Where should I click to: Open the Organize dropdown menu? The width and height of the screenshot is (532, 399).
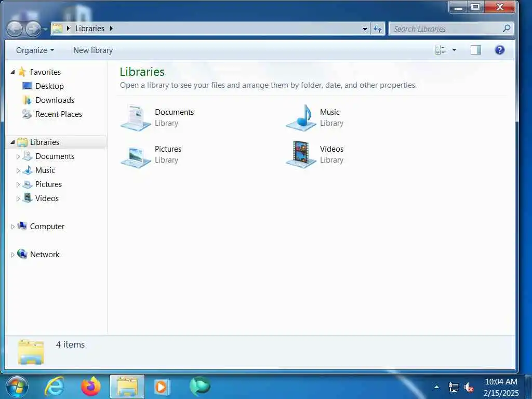35,50
